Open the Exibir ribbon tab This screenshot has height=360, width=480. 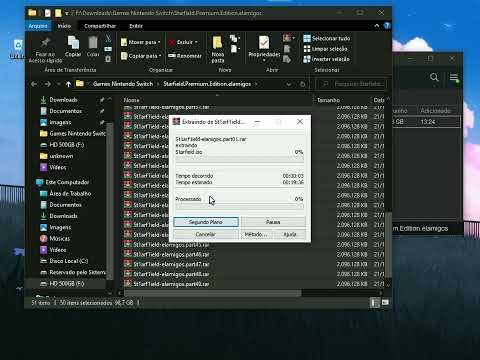click(136, 26)
